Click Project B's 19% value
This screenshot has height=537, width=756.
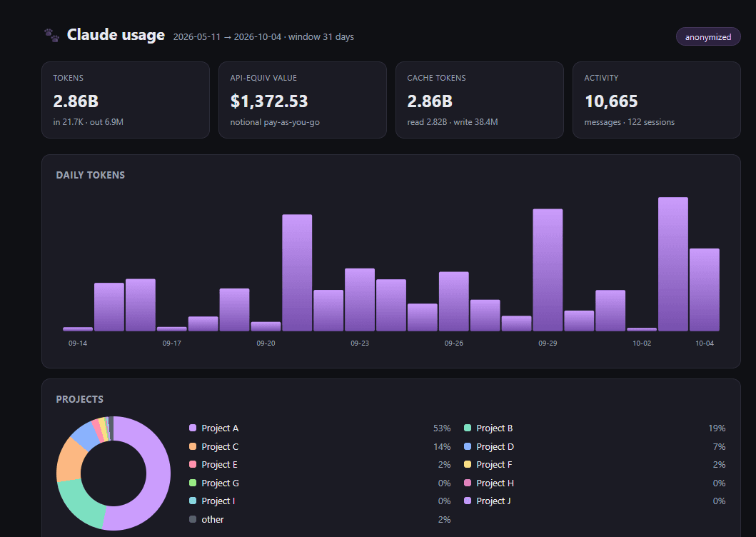(x=717, y=428)
